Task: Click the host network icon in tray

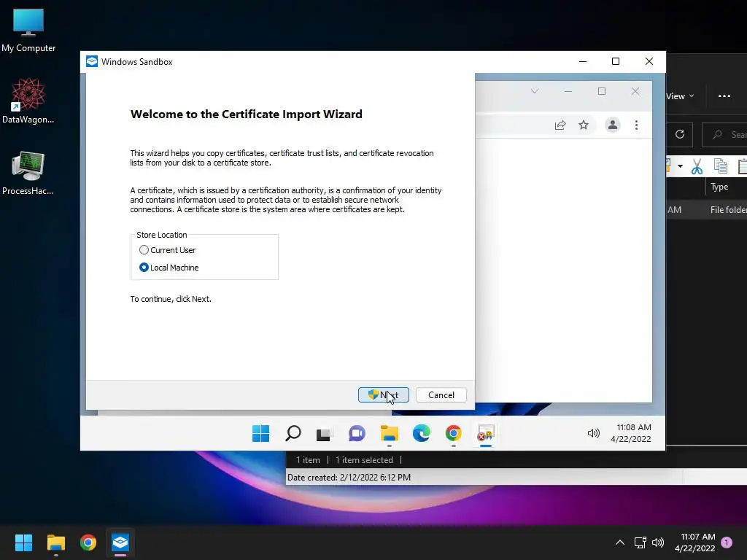Action: pyautogui.click(x=640, y=542)
